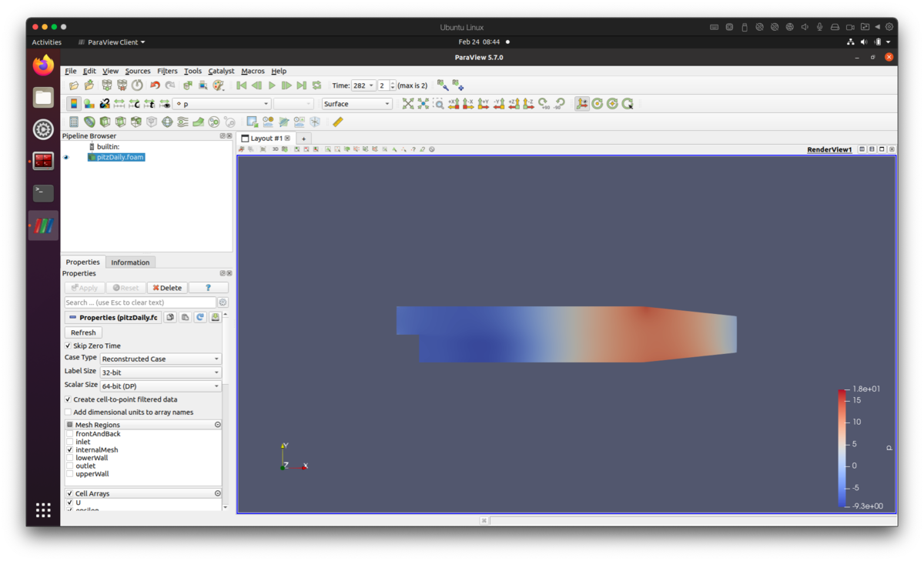Select the Layout #1 tab

(266, 139)
